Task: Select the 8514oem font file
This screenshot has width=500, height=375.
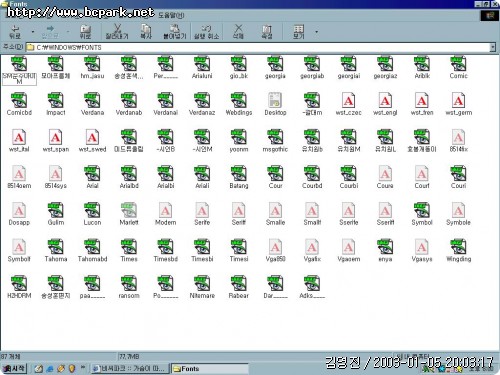Action: tap(19, 177)
